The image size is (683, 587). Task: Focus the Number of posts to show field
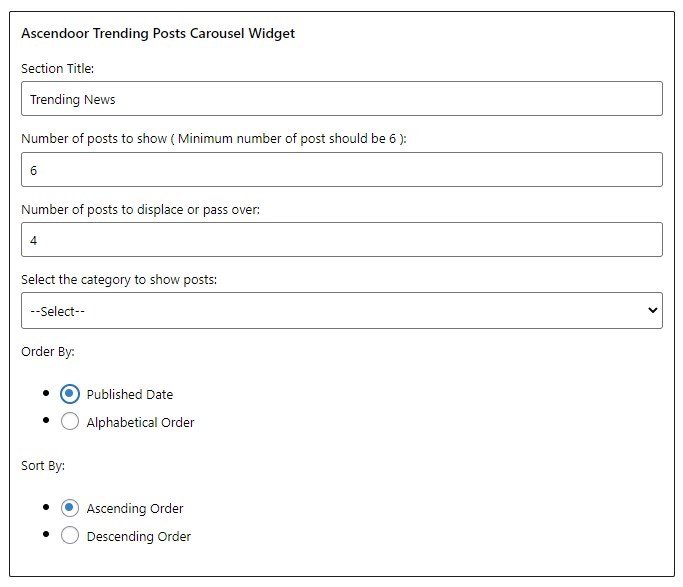point(342,169)
